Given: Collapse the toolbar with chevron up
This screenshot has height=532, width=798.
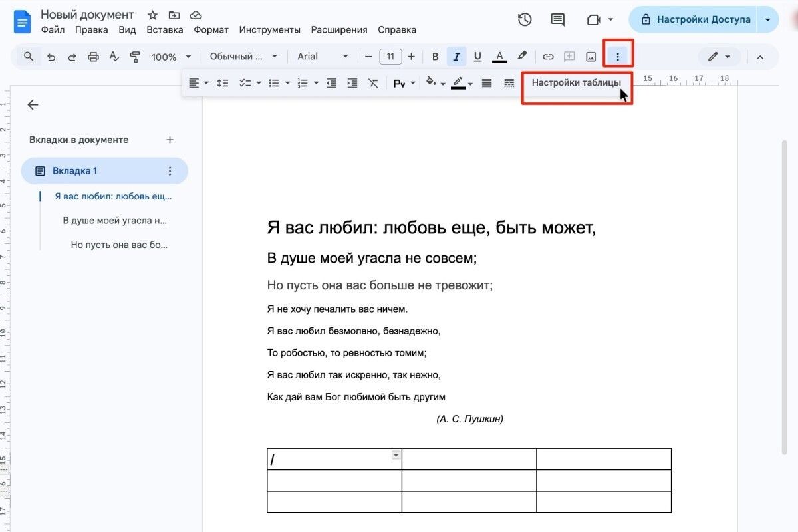Looking at the screenshot, I should (x=760, y=57).
